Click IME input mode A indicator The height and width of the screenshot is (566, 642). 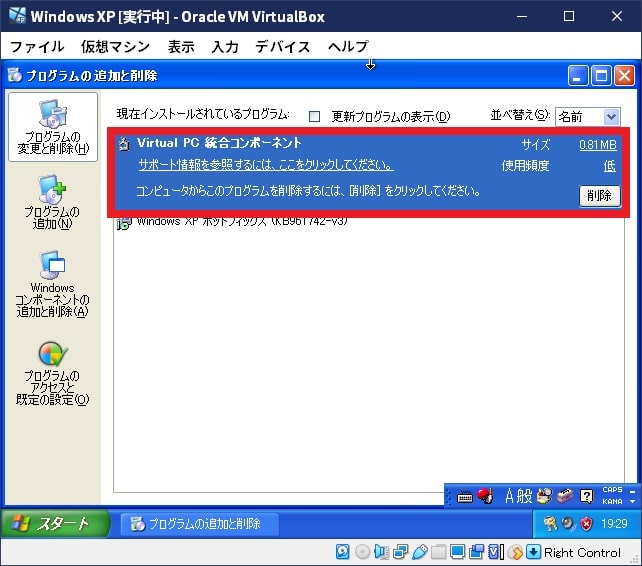point(509,496)
